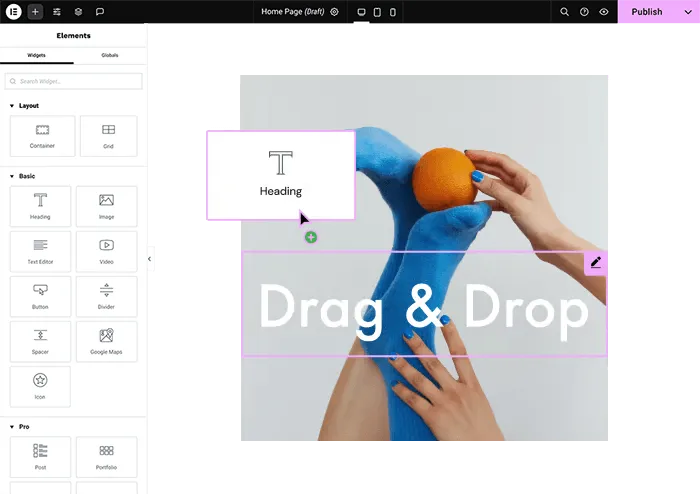
Task: Open the Notes speech bubble icon
Action: click(x=100, y=12)
